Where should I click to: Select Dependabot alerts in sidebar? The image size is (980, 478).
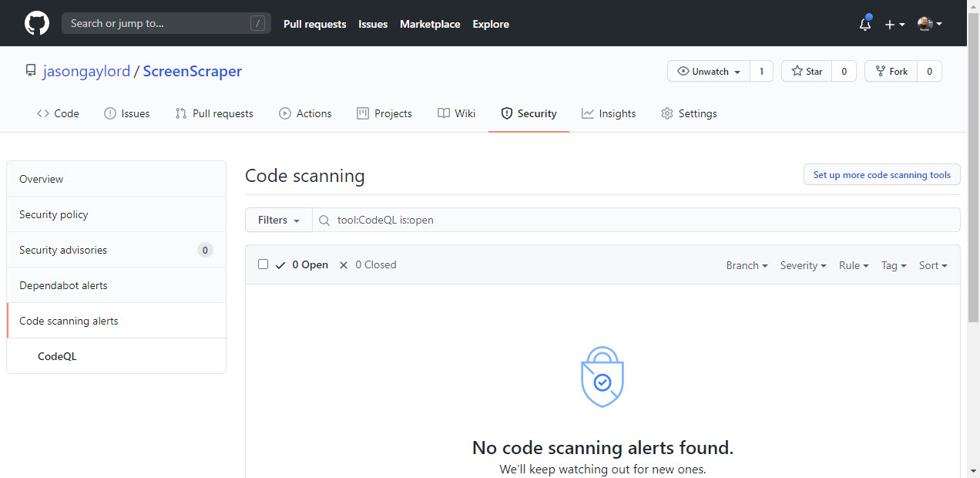116,285
